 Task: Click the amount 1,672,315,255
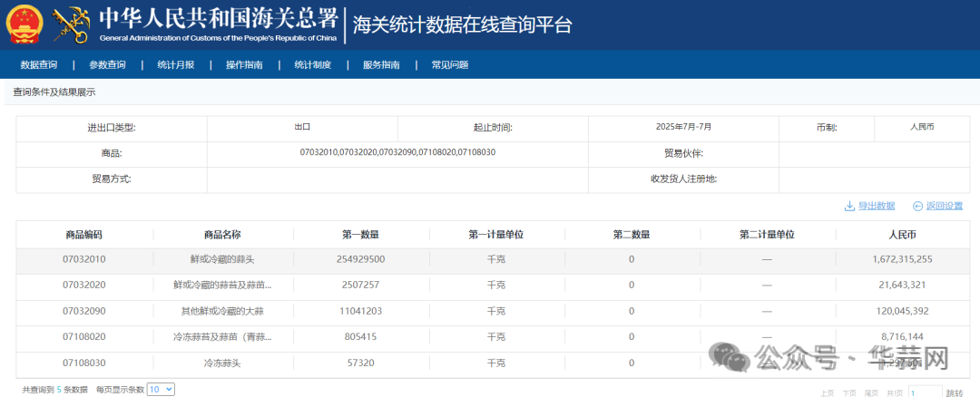pyautogui.click(x=903, y=259)
